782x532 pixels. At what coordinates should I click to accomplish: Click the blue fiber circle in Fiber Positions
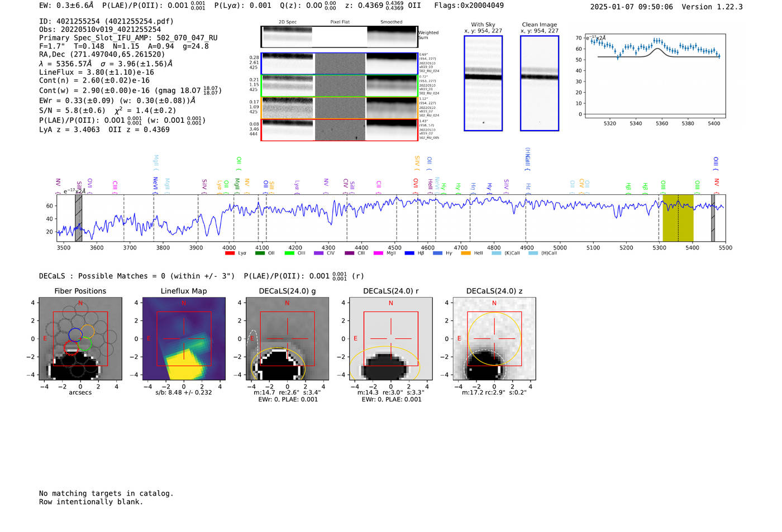(75, 334)
